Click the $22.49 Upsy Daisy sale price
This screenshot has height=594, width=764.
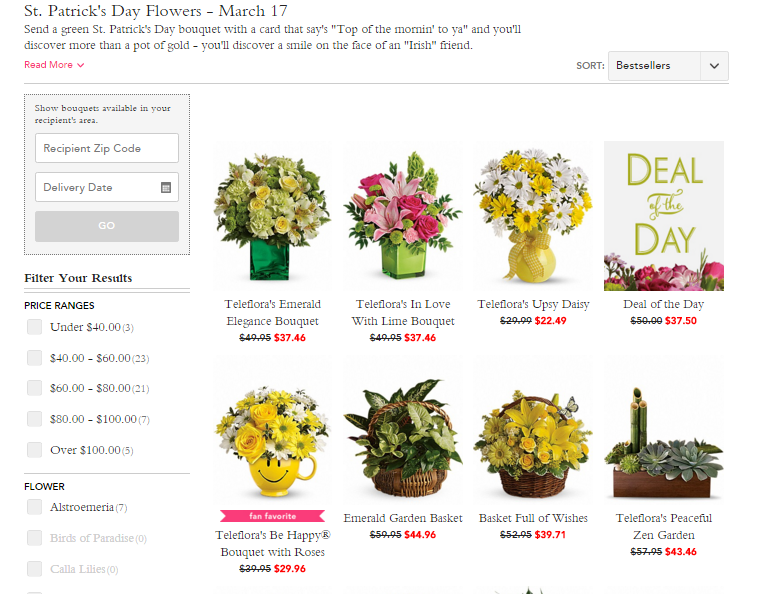[x=550, y=321]
